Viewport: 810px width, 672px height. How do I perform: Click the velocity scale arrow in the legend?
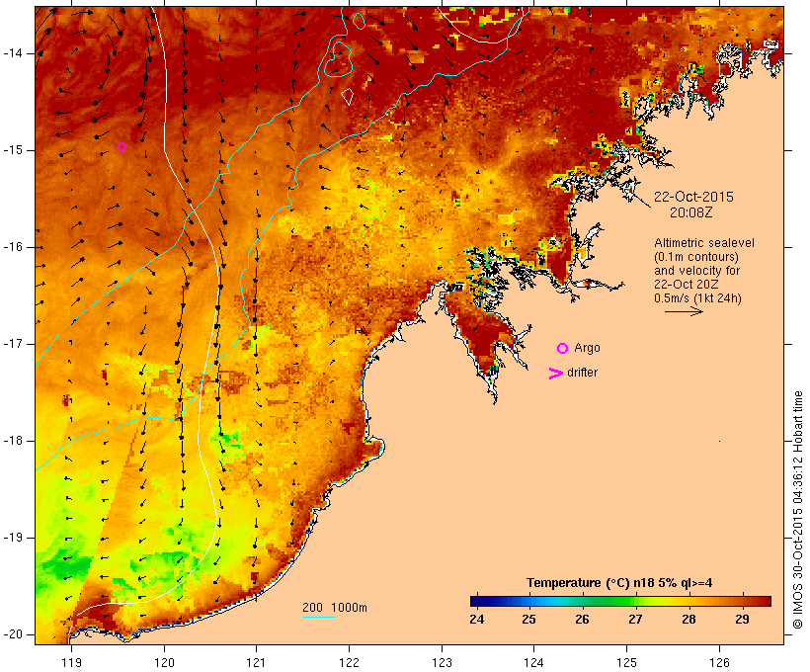[684, 311]
